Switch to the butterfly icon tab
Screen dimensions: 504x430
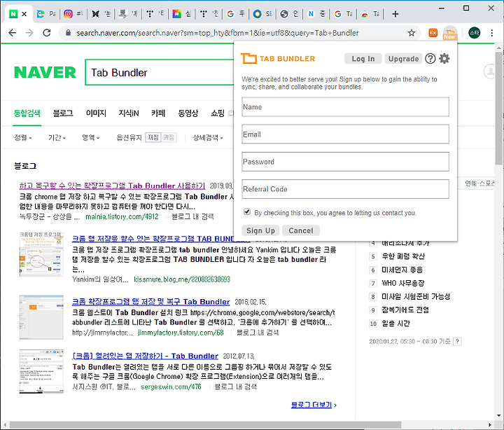(x=100, y=14)
